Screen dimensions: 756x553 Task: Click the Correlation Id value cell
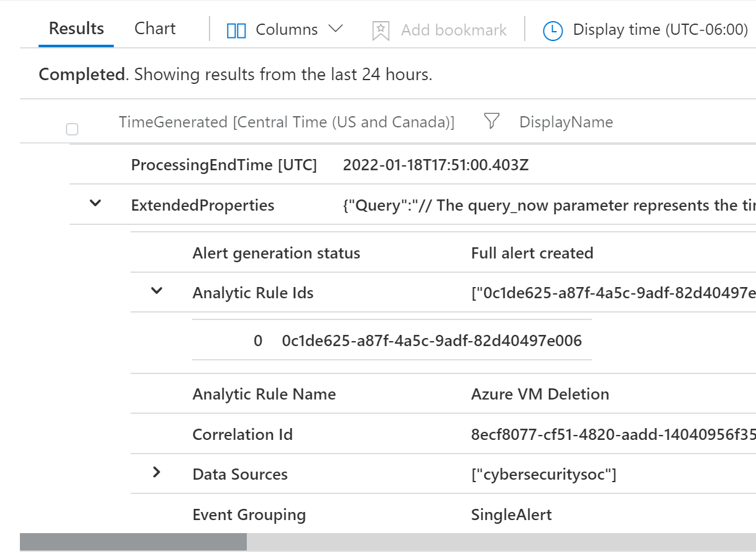tap(612, 434)
